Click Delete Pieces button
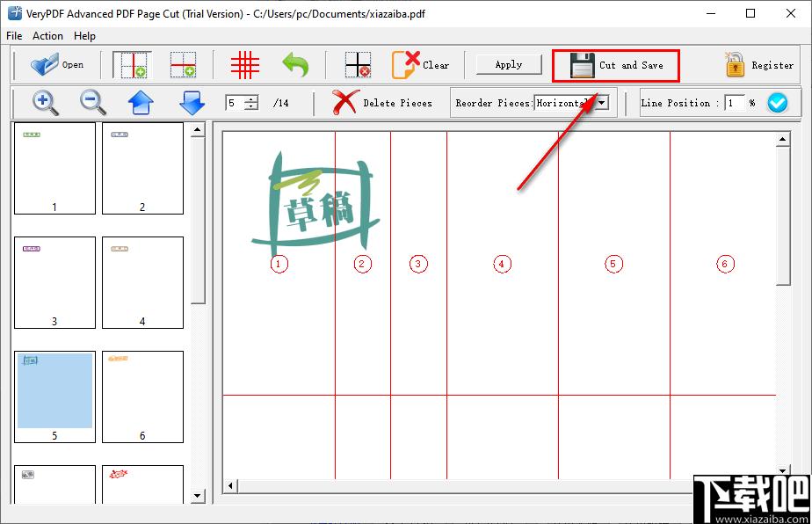The width and height of the screenshot is (812, 524). pos(381,103)
